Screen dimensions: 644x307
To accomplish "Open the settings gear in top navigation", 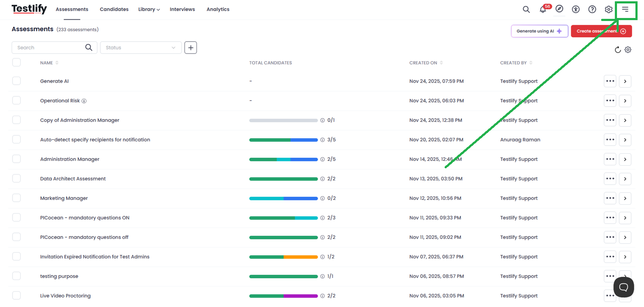I will pyautogui.click(x=608, y=9).
